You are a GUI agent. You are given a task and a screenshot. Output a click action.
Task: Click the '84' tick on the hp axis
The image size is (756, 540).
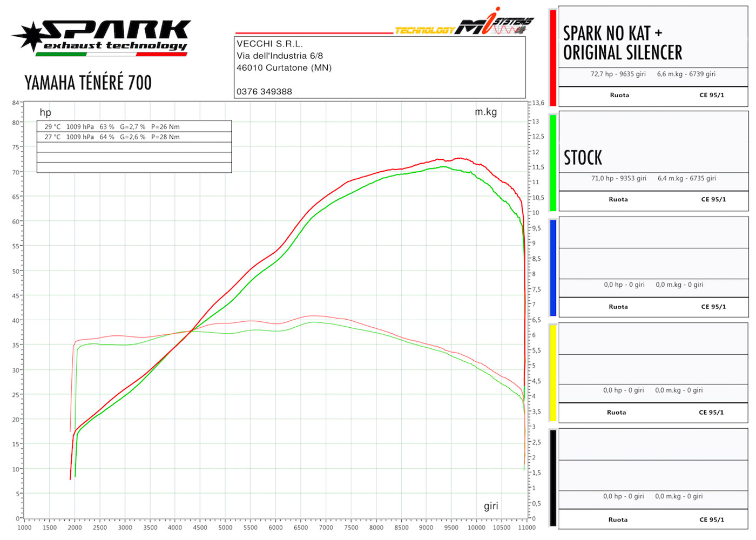[x=16, y=103]
